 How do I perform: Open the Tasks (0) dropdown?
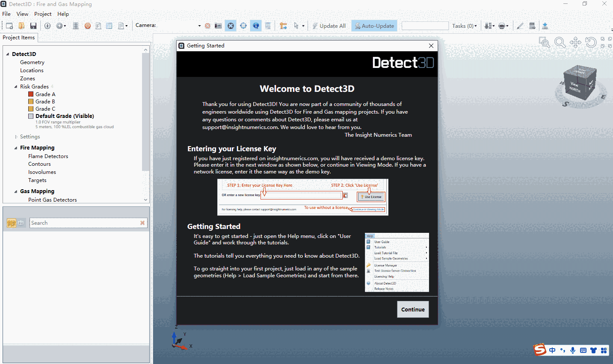coord(464,26)
